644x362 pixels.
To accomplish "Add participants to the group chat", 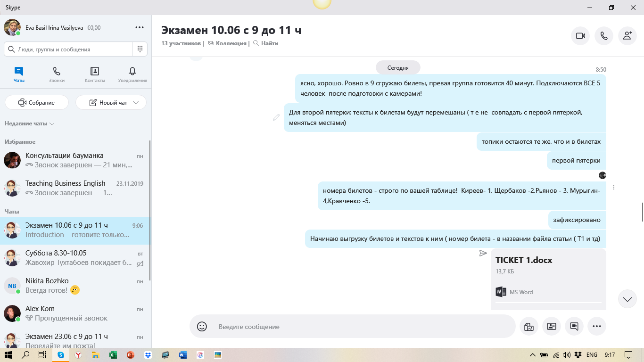I will [627, 36].
